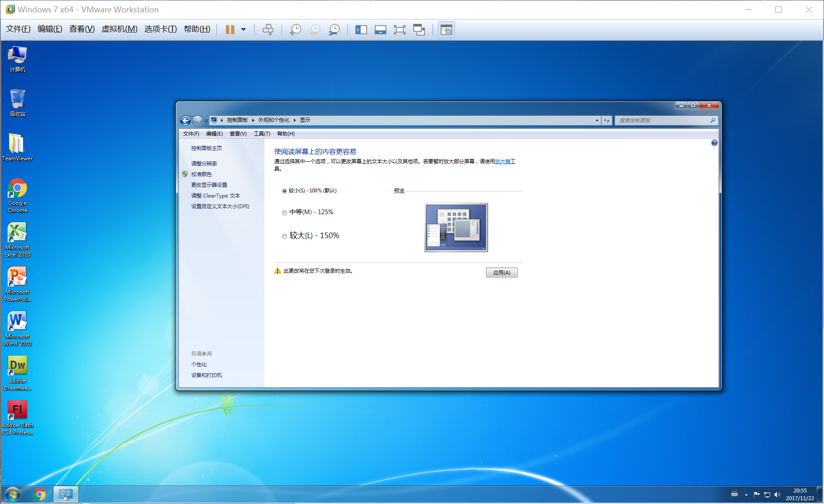824x504 pixels.
Task: Open the 编辑(E) menu in control panel
Action: point(214,134)
